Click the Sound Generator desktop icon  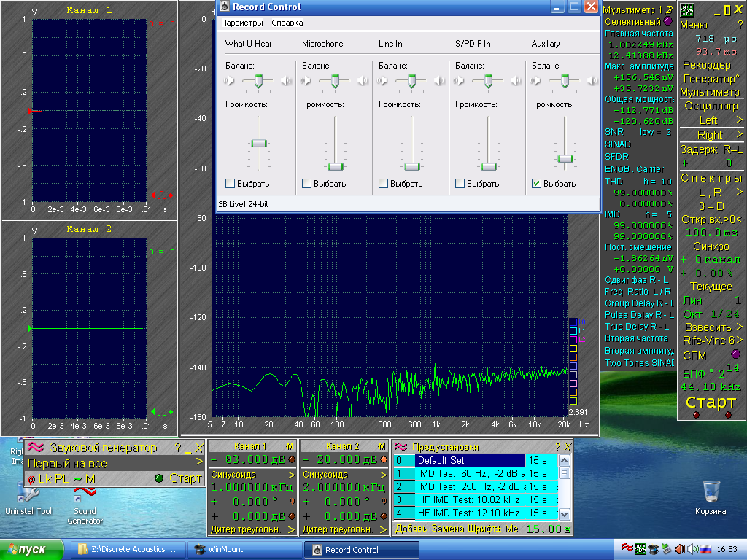tap(85, 506)
